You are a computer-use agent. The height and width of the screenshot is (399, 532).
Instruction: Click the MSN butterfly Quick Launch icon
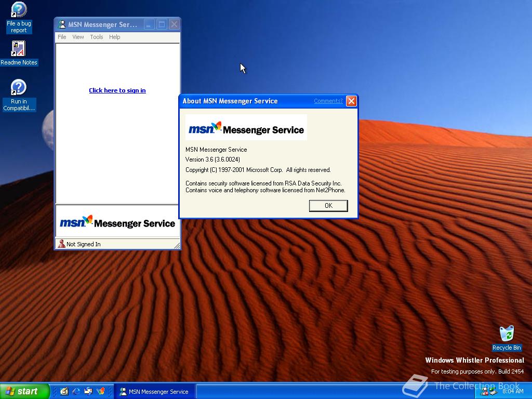(x=101, y=391)
